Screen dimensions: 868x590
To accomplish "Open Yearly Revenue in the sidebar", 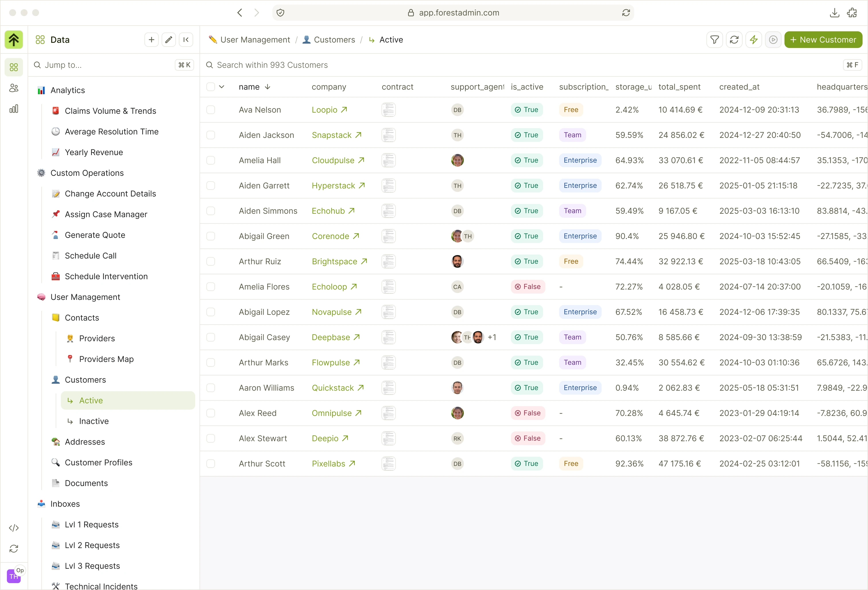I will 94,152.
